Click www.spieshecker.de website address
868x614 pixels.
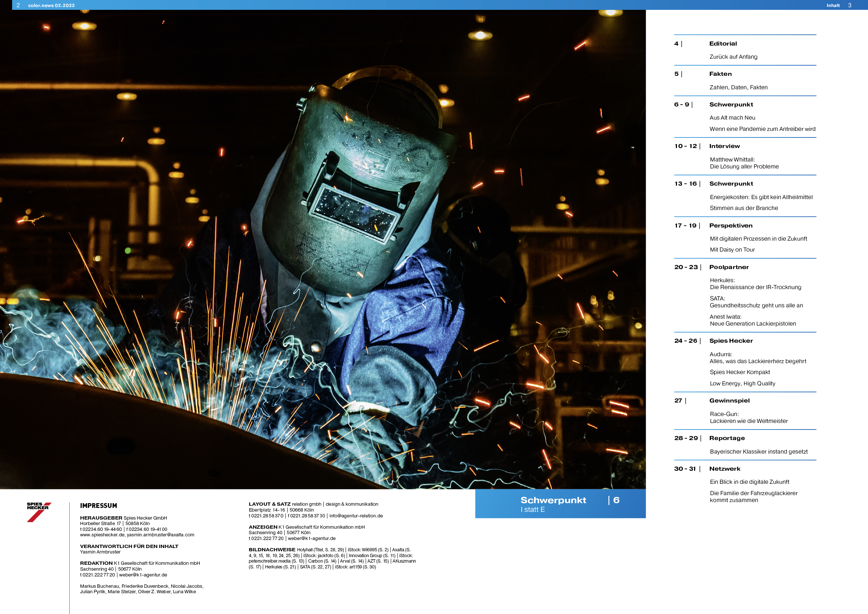pos(102,535)
